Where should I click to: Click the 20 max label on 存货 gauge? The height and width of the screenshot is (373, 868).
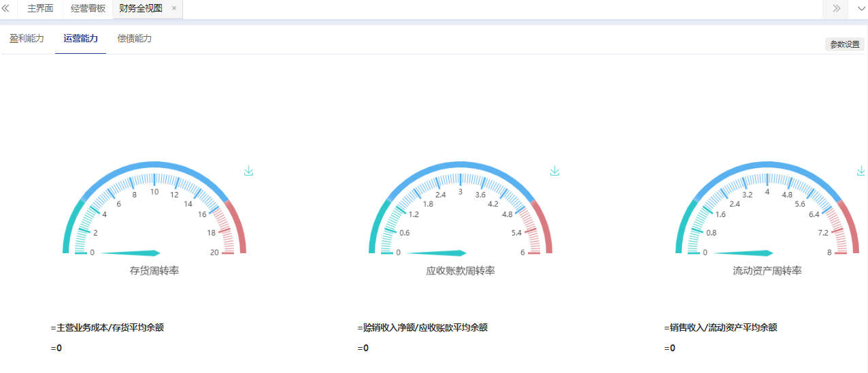[x=215, y=253]
